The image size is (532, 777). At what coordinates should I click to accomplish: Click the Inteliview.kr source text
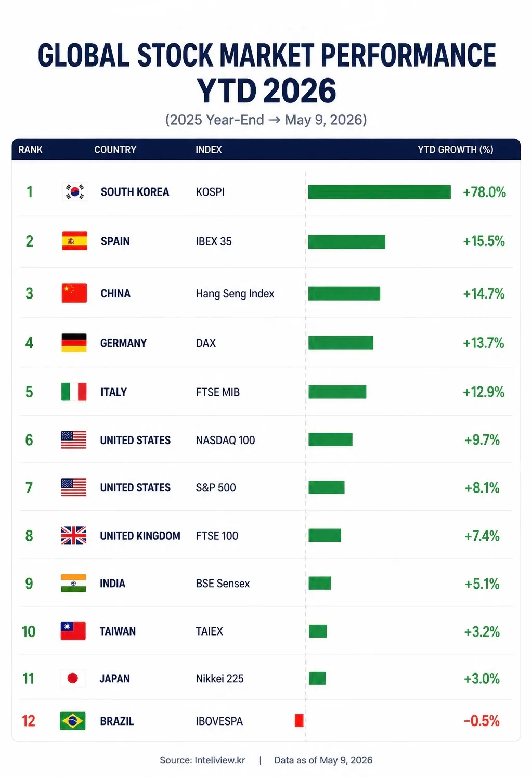click(220, 760)
